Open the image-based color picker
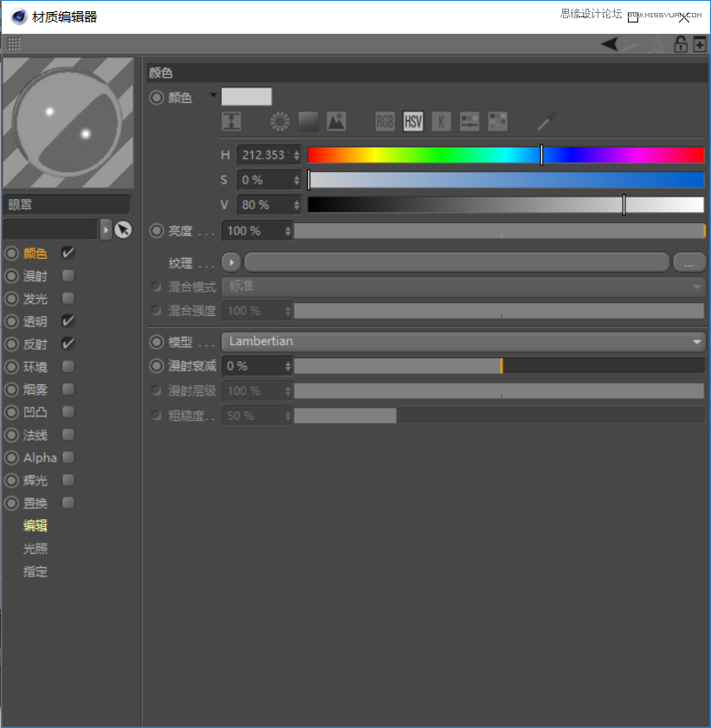The image size is (711, 728). coord(336,121)
